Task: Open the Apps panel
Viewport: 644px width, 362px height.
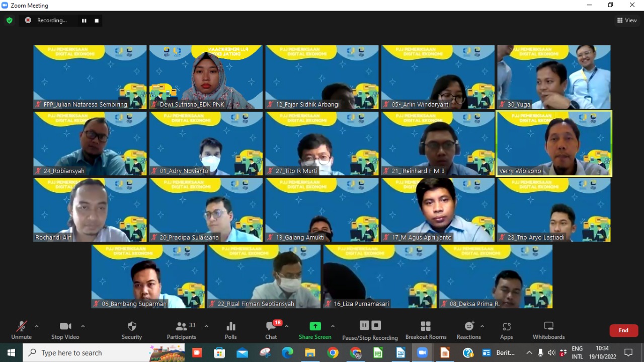Action: pos(506,330)
